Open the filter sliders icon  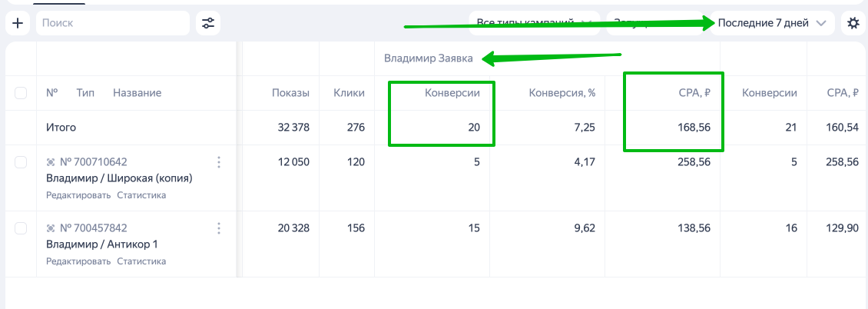(x=208, y=23)
